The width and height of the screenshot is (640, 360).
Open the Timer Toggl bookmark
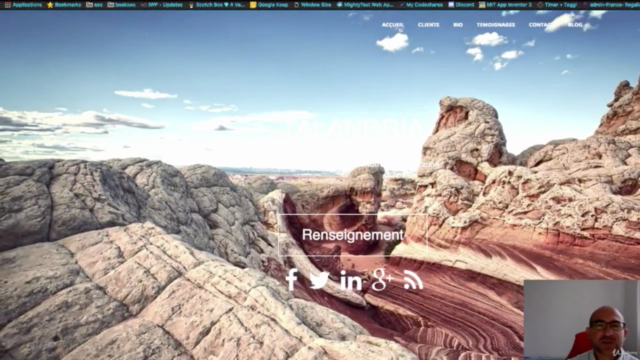point(557,5)
